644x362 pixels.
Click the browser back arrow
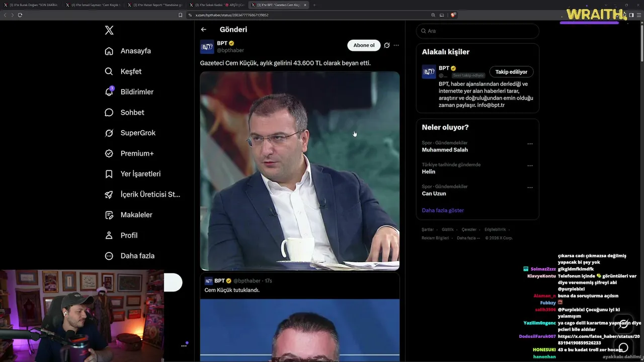click(5, 15)
